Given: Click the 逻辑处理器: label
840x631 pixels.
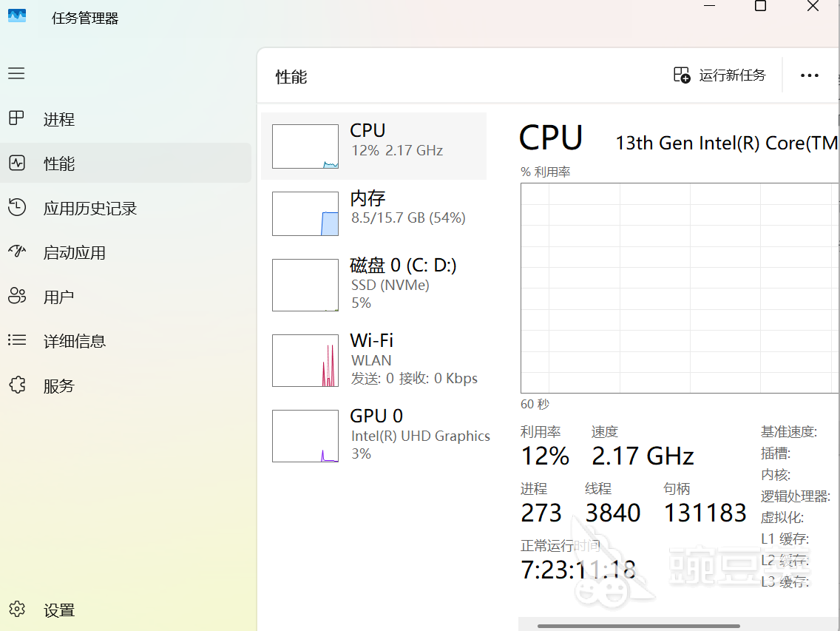Looking at the screenshot, I should tap(796, 496).
